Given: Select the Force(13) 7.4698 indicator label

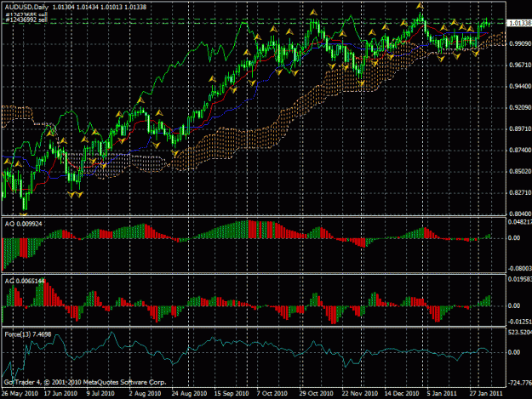Looking at the screenshot, I should point(28,334).
